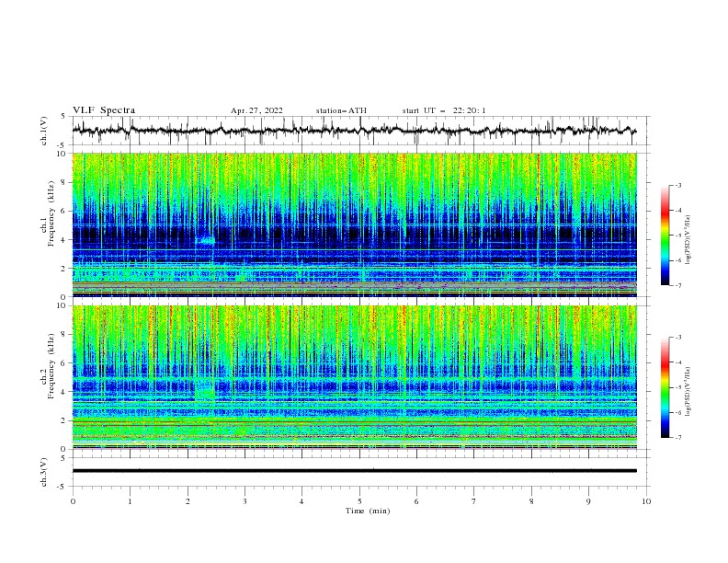Click the "-5" tick on ch.1 color bar
The height and width of the screenshot is (563, 728).
coord(677,236)
